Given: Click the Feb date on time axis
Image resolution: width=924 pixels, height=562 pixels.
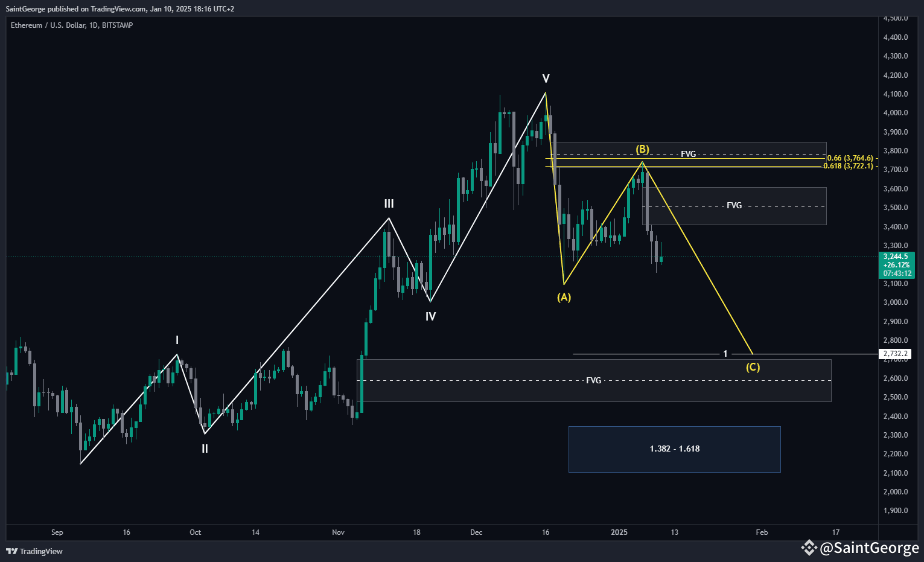Looking at the screenshot, I should tap(762, 532).
